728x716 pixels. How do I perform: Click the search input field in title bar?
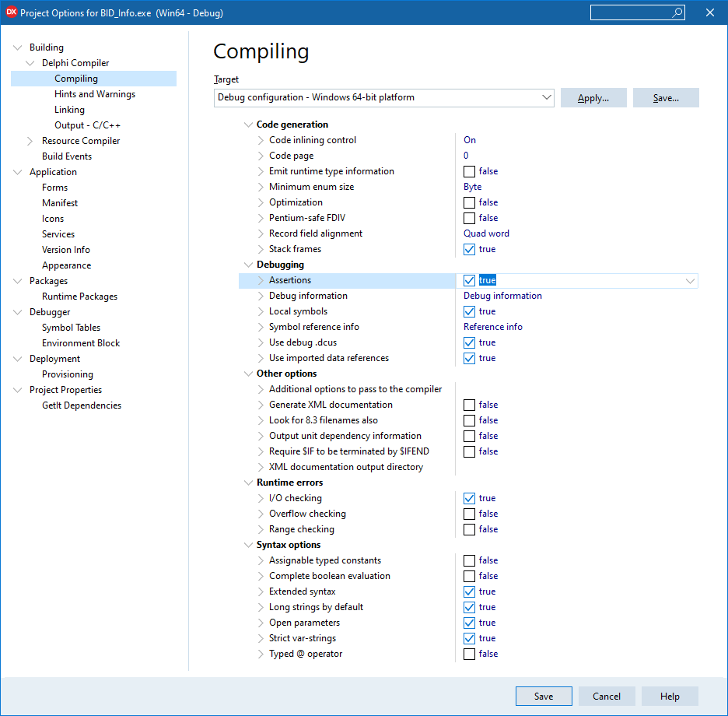point(630,12)
